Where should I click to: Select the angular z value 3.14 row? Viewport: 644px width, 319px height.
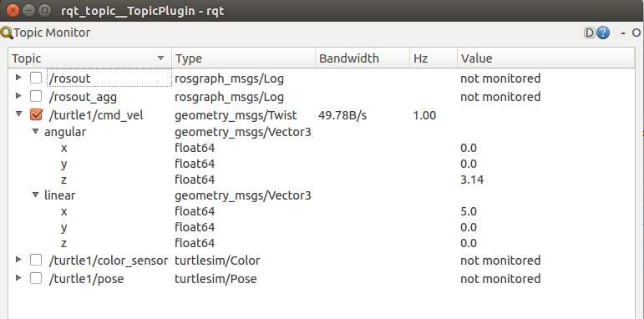pyautogui.click(x=322, y=180)
